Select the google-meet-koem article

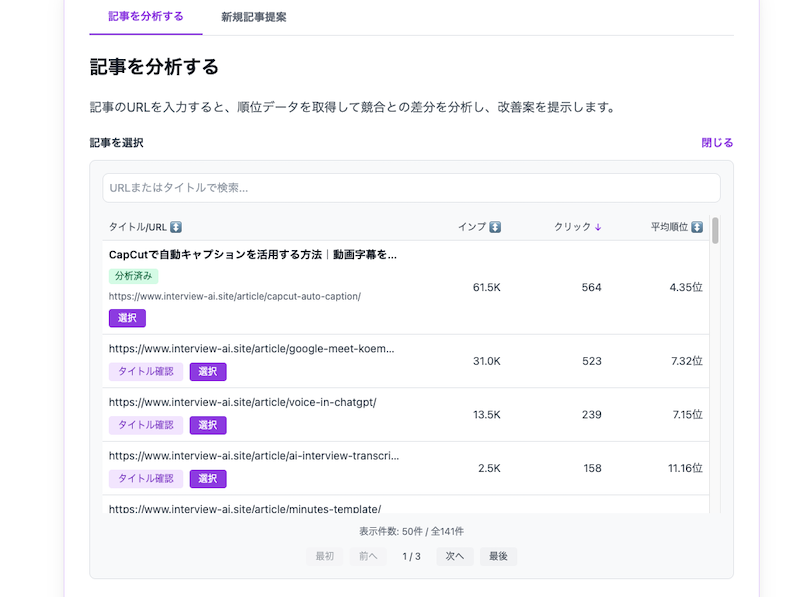coord(208,372)
